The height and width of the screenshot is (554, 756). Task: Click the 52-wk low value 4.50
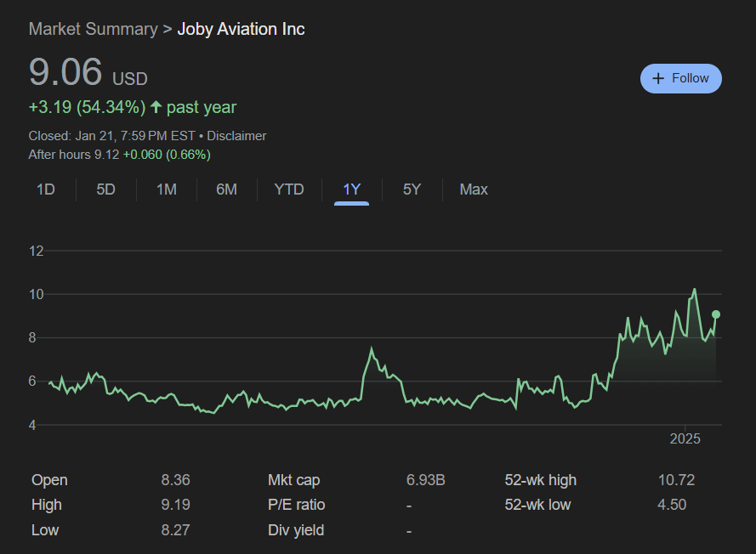pos(672,505)
